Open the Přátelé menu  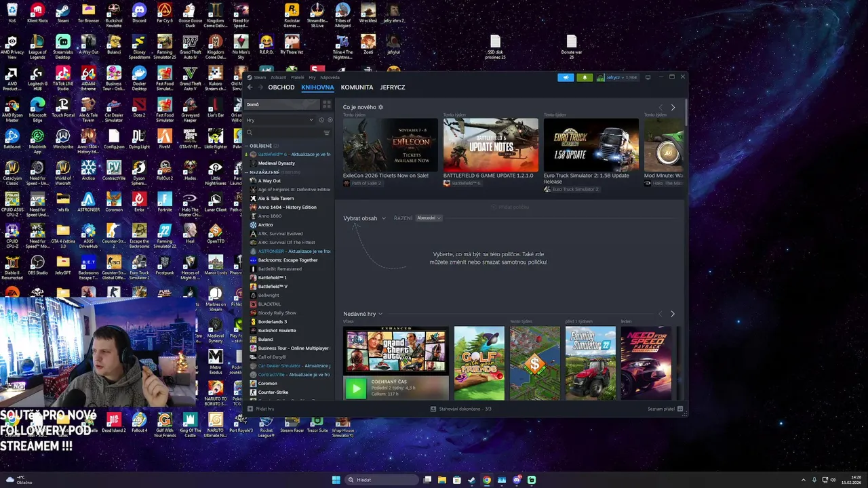click(x=297, y=77)
